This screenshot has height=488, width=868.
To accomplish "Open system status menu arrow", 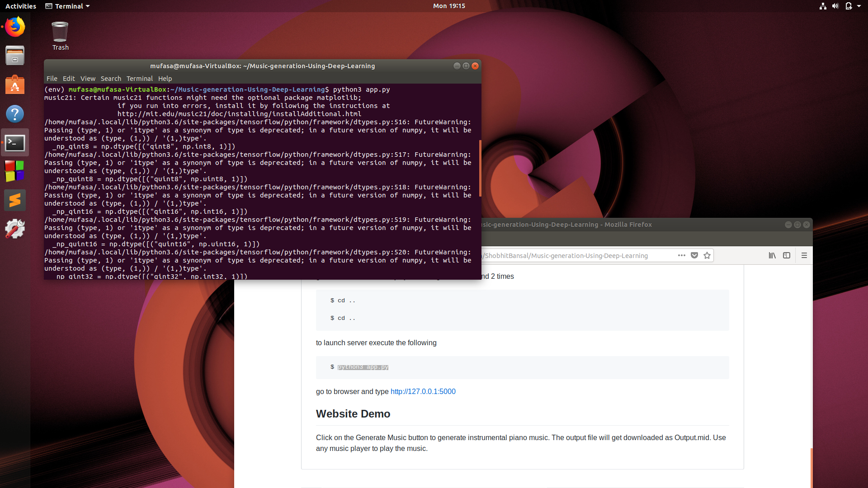I will pos(859,6).
